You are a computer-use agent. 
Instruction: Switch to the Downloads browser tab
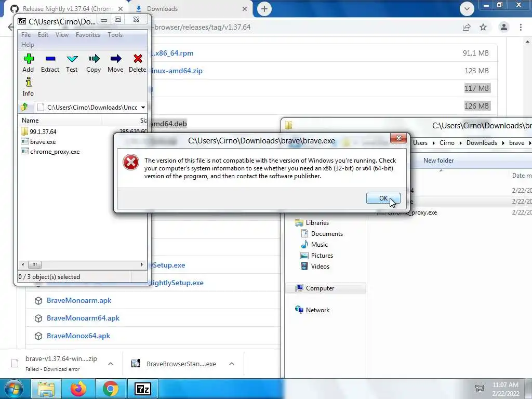pos(192,8)
